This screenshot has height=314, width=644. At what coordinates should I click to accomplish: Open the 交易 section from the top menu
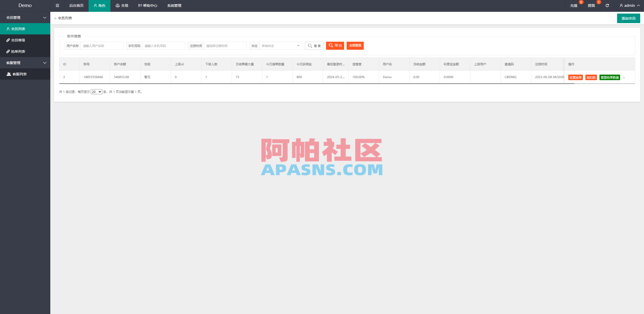[122, 6]
